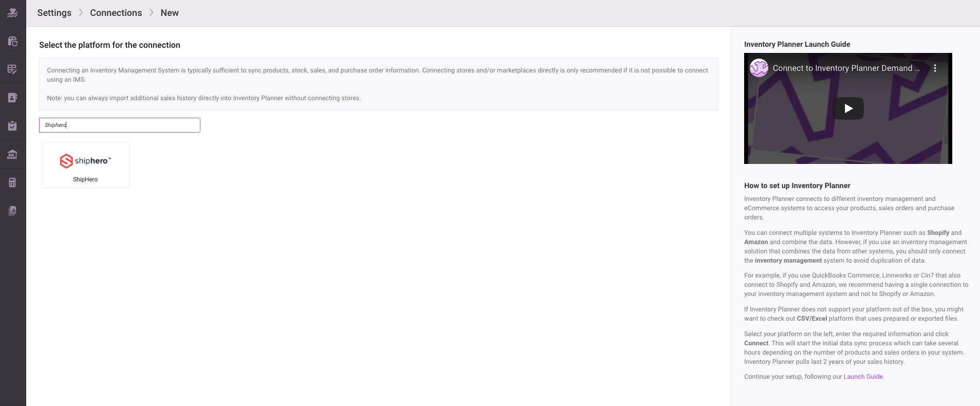Click the bold 'inventory management' text

point(788,261)
